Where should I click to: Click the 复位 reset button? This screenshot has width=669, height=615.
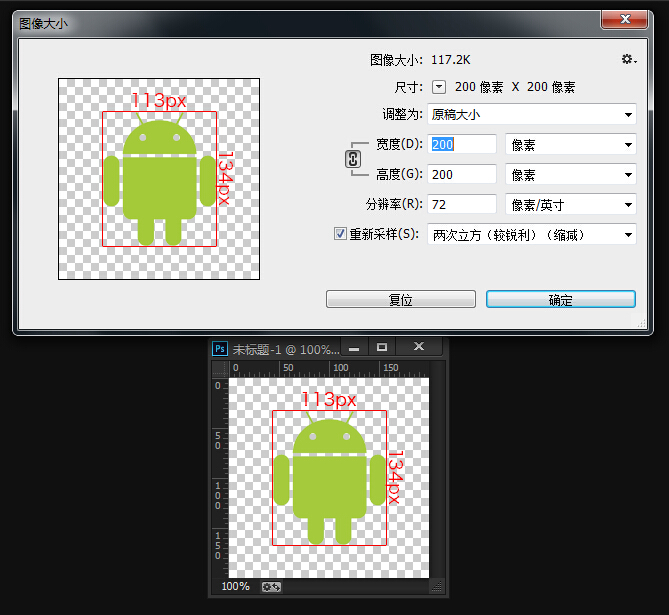(401, 299)
